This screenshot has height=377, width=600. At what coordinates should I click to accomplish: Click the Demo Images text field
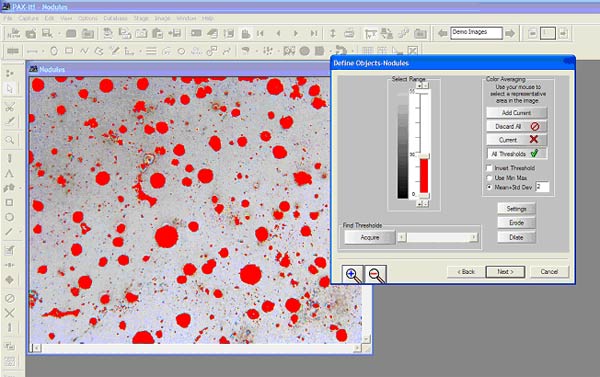point(476,33)
